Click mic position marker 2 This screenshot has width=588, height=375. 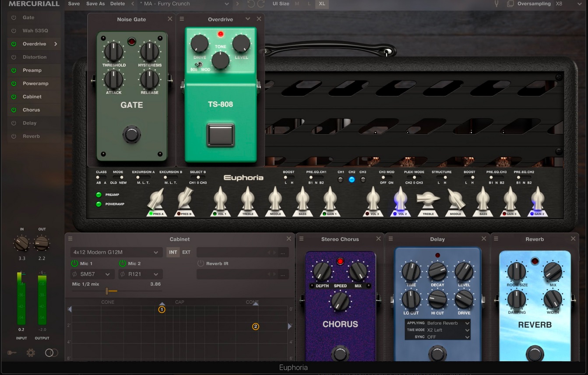(x=256, y=326)
